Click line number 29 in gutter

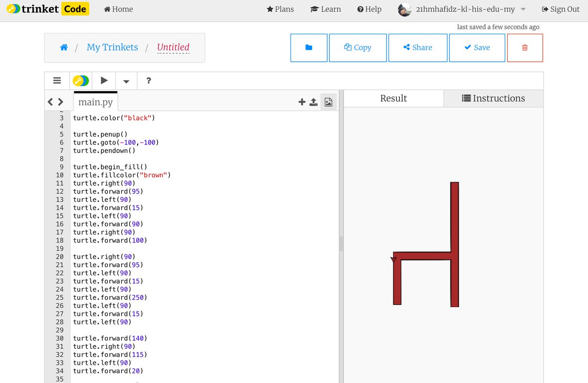point(59,330)
